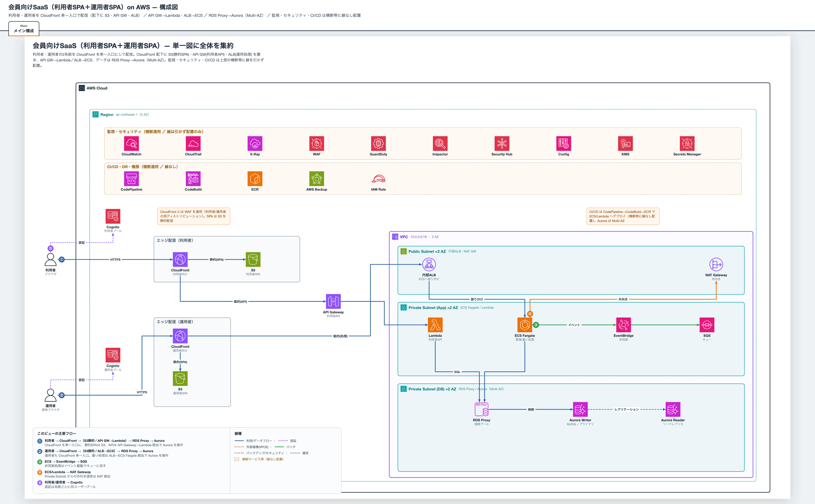Screen dimensions: 815x504
Task: Click the EventBridge icon
Action: point(624,325)
